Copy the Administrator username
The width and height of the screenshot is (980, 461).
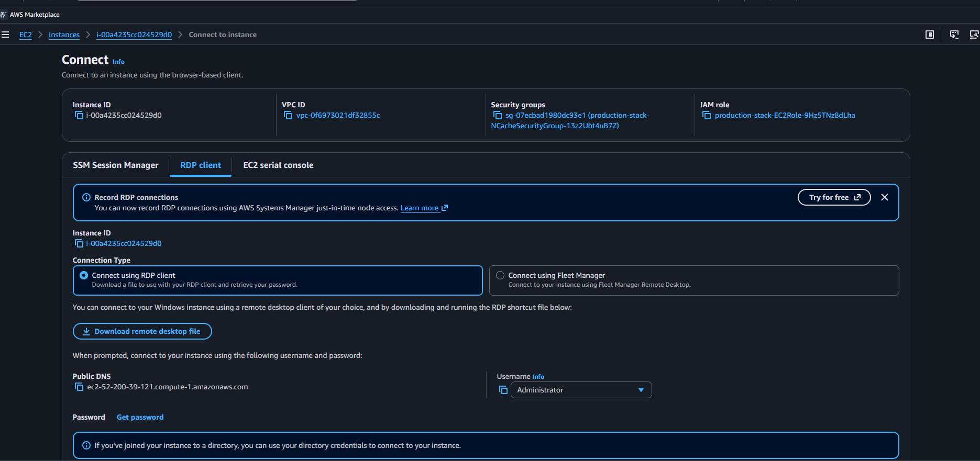pos(503,390)
